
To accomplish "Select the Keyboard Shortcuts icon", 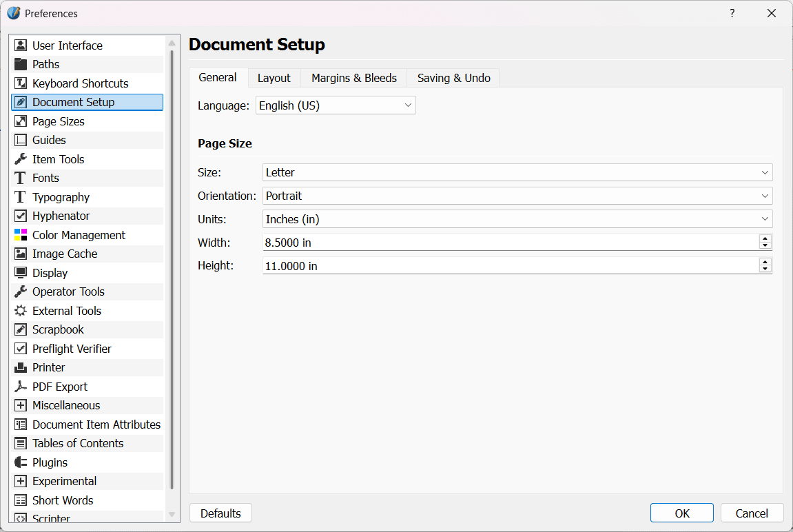I will (21, 83).
